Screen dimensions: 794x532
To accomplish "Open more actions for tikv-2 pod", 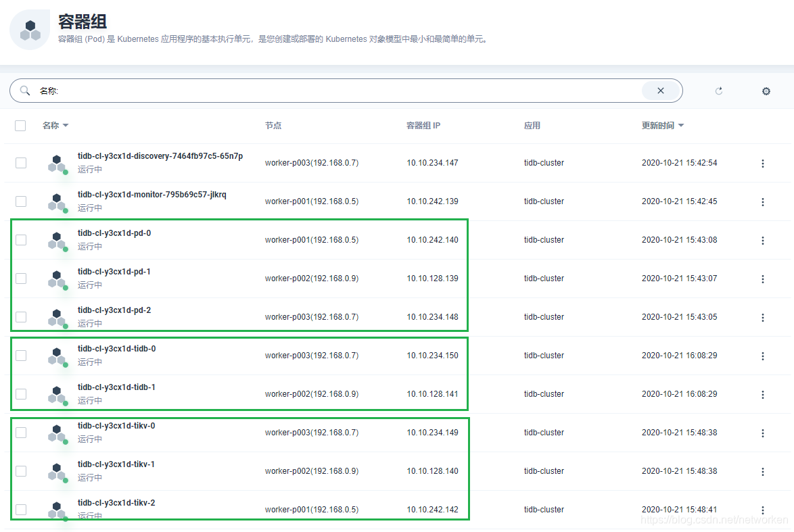I will coord(763,510).
